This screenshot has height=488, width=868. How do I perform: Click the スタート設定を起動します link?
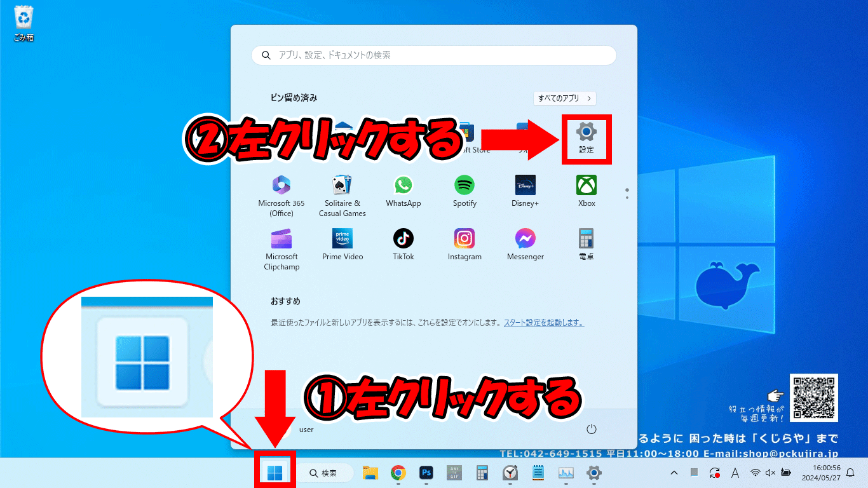coord(545,322)
